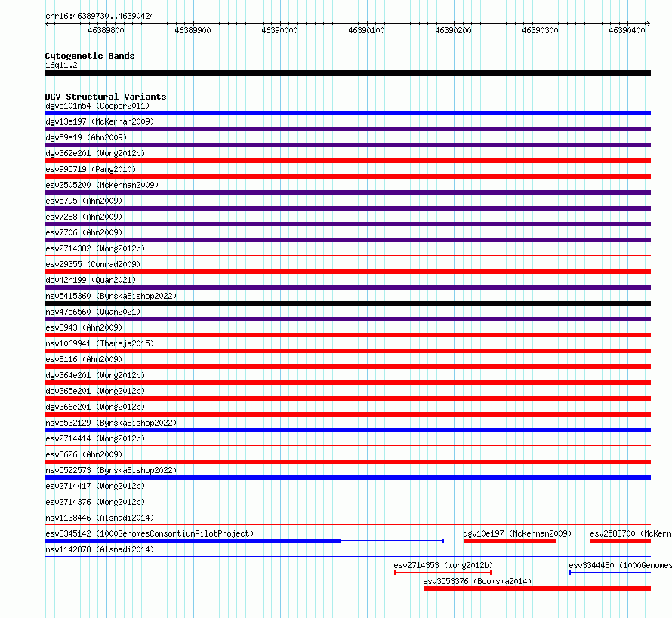Click esv5795 (Ahn2009) label
This screenshot has width=672, height=618.
click(84, 201)
